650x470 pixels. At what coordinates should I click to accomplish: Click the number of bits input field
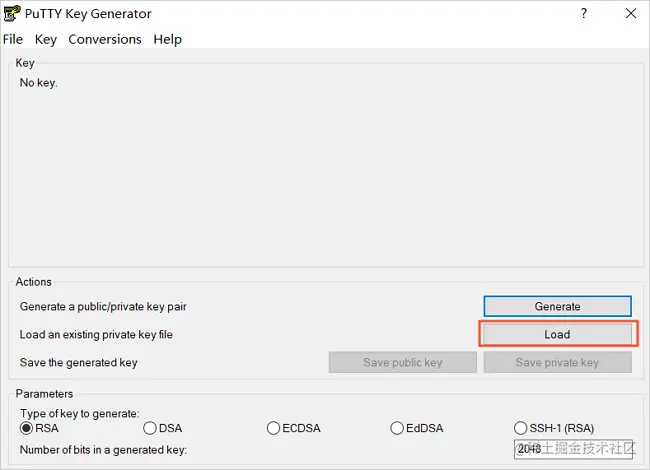click(573, 449)
